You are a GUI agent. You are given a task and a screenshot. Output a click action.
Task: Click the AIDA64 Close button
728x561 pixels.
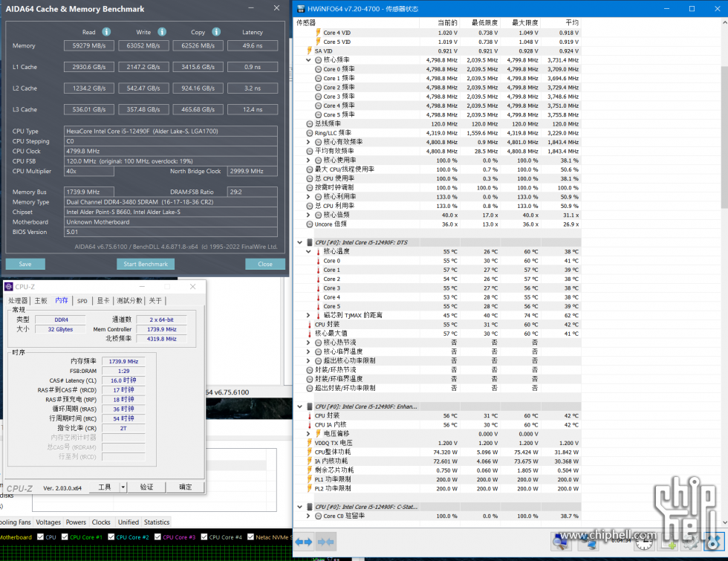click(265, 264)
